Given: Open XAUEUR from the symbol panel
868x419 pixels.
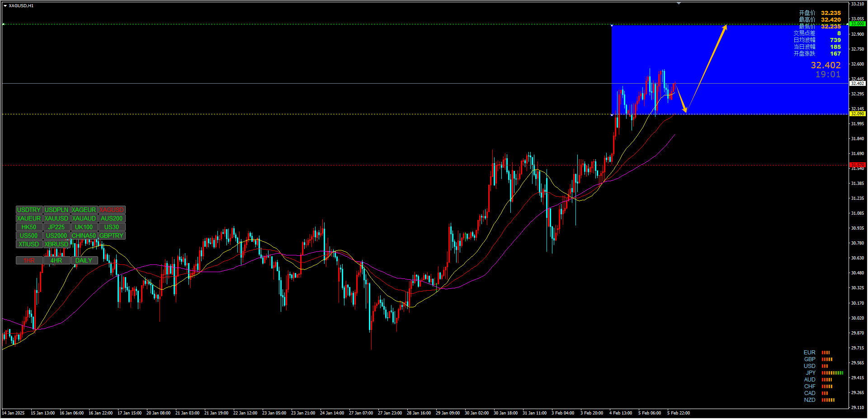Looking at the screenshot, I should coord(29,218).
